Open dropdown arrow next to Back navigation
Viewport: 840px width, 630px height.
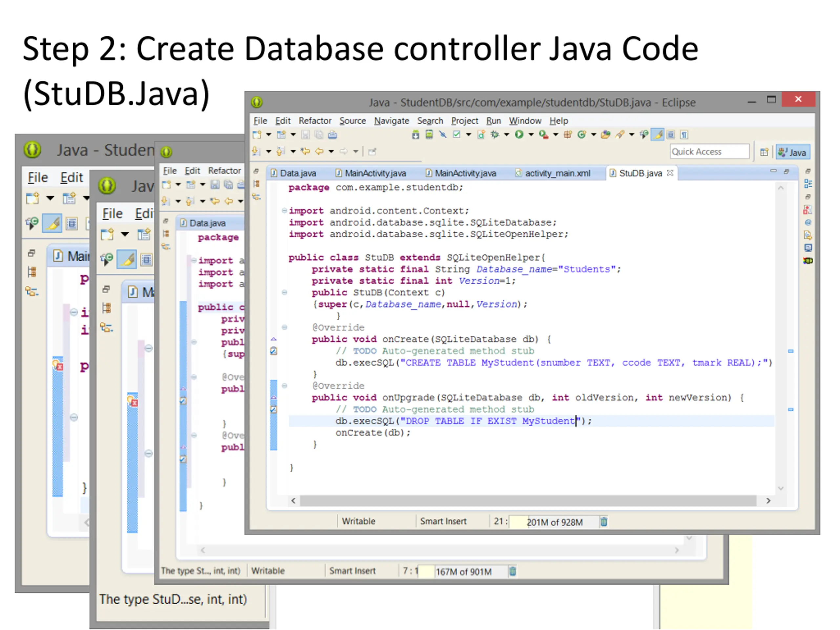[x=331, y=152]
